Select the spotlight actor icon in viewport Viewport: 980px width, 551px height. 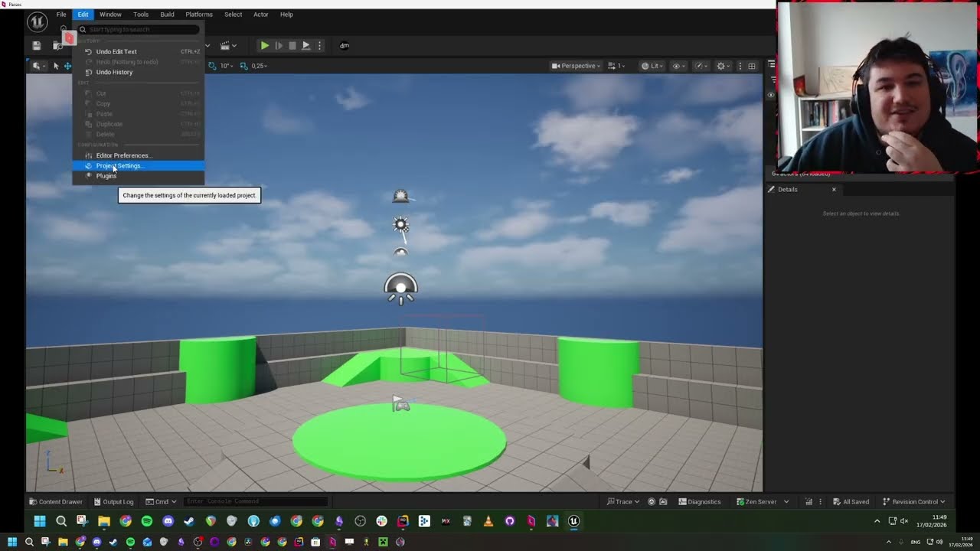click(400, 290)
